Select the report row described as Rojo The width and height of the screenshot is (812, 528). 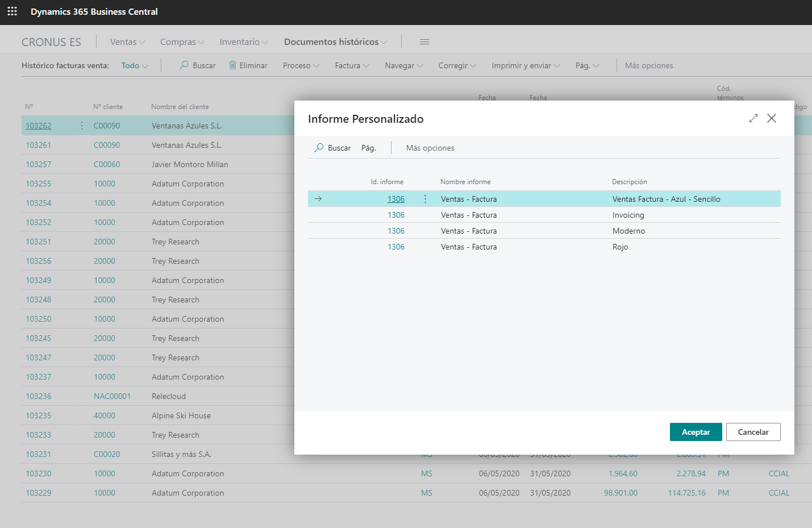(x=620, y=247)
